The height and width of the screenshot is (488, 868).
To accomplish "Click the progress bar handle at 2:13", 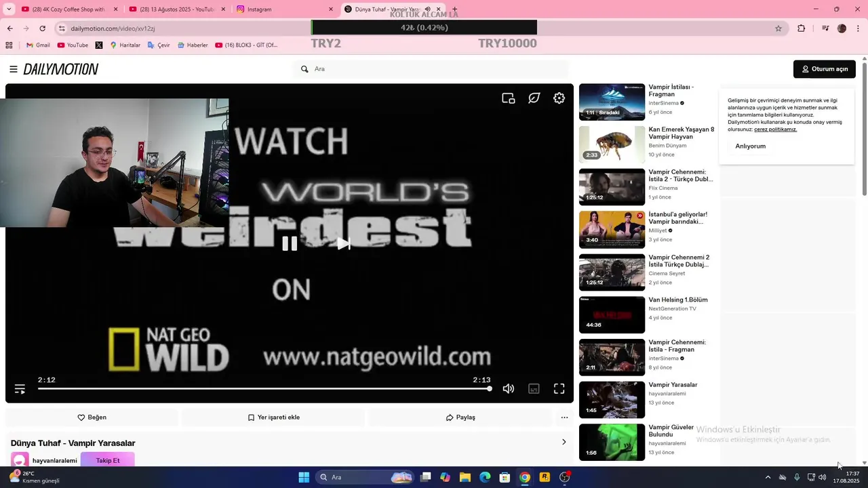I will pos(489,389).
